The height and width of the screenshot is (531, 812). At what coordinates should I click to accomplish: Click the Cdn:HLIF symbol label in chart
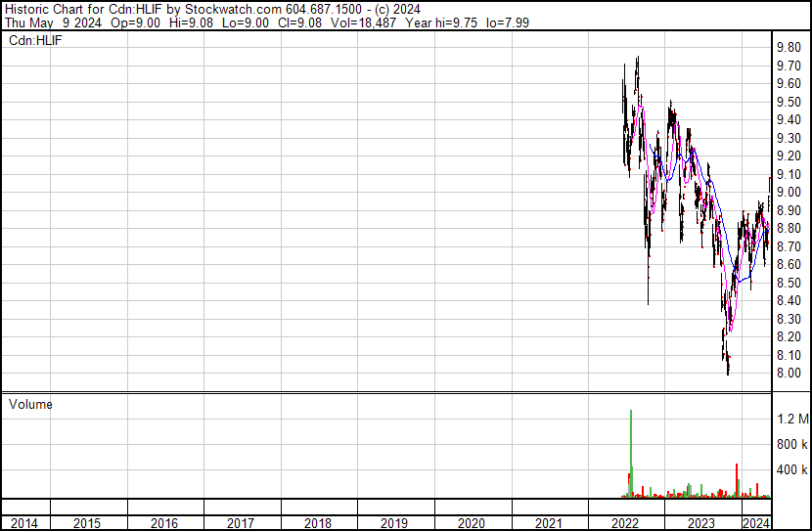[35, 40]
